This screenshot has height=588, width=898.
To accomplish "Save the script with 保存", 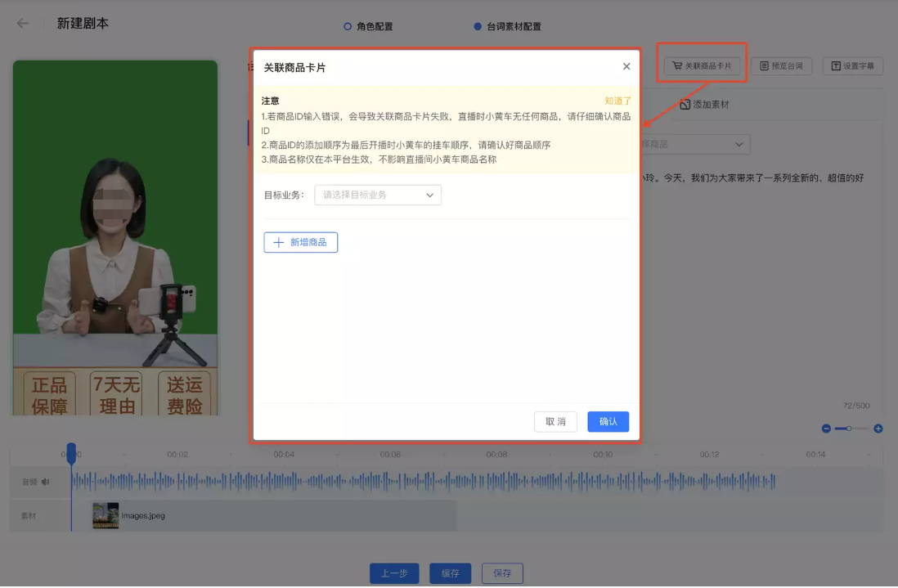I will coord(502,573).
